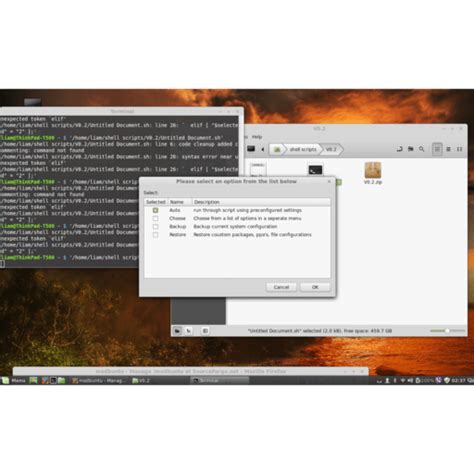Switch to the V0.2 file manager taskbar item

point(141,380)
